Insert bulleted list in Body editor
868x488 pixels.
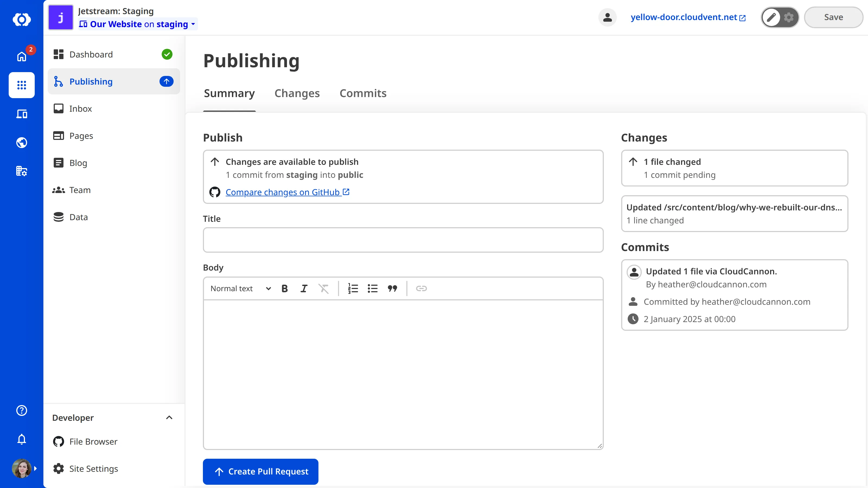[372, 288]
